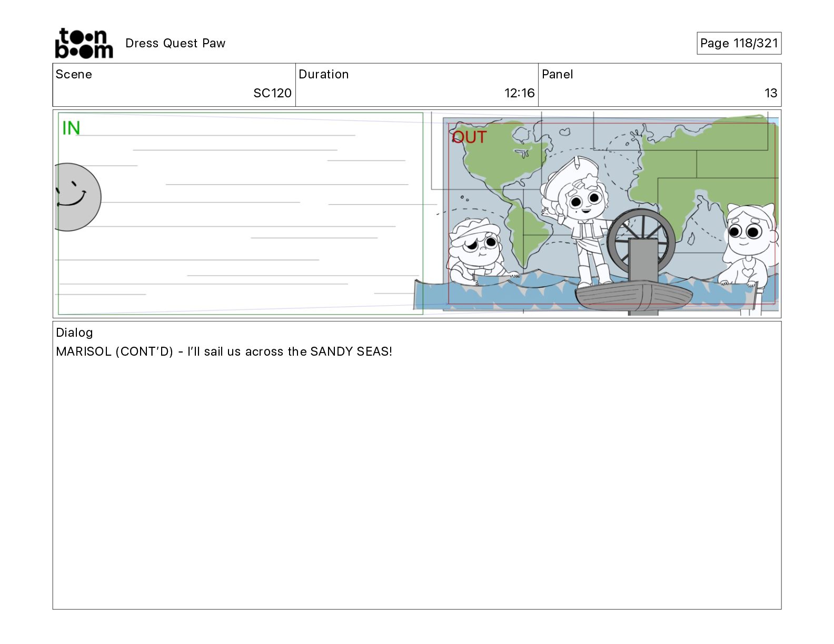Click the 'Dialog' section label
The image size is (834, 644).
(x=74, y=333)
